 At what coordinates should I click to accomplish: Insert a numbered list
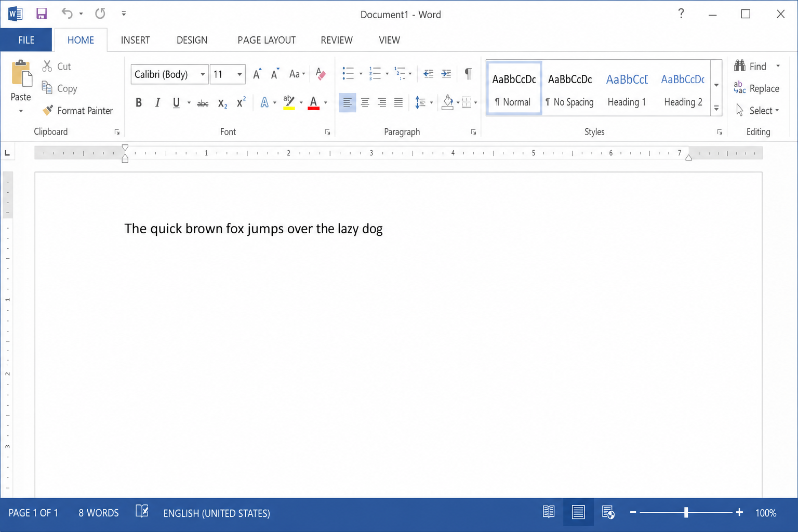pos(375,74)
